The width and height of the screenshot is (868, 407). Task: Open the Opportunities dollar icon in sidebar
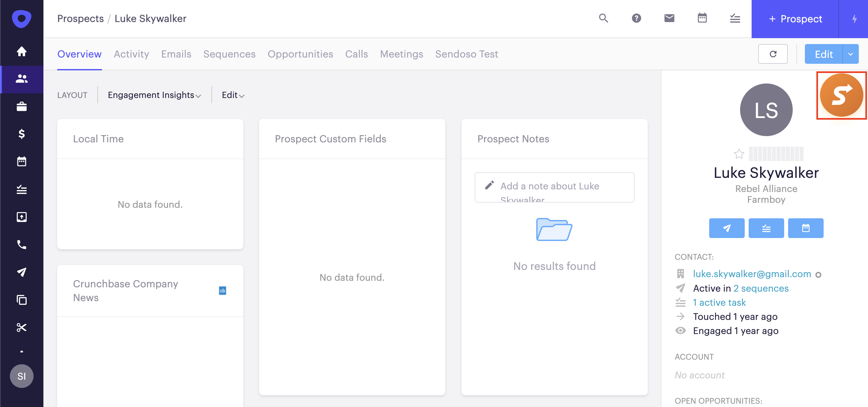click(22, 134)
